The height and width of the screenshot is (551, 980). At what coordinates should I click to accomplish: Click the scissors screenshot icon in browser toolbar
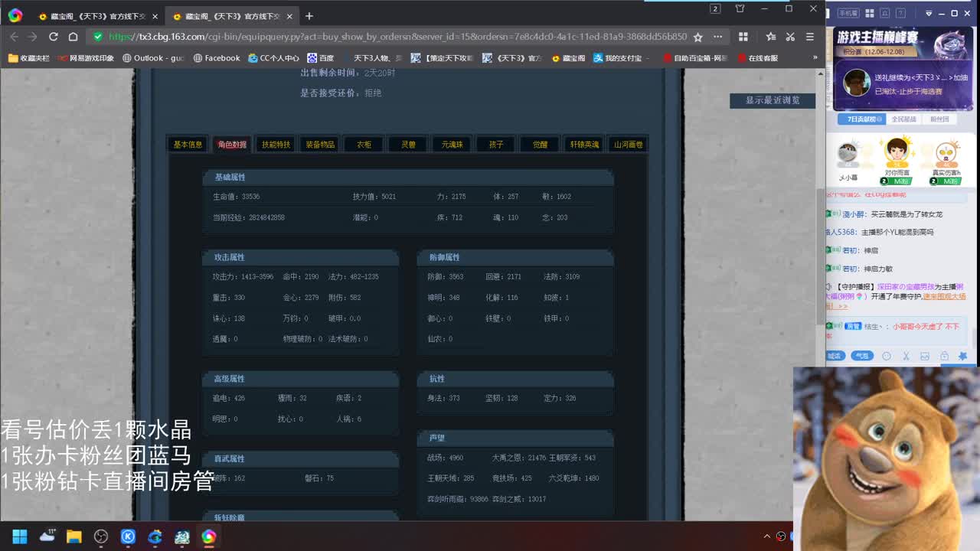coord(790,37)
